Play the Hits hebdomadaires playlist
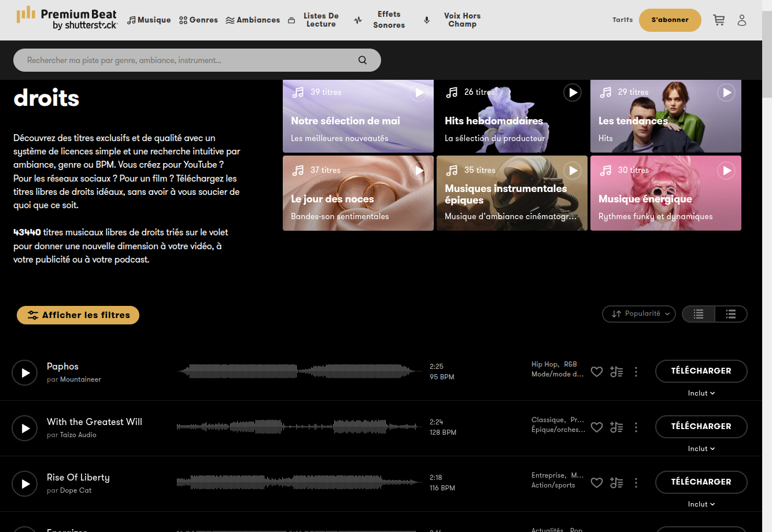 coord(572,93)
